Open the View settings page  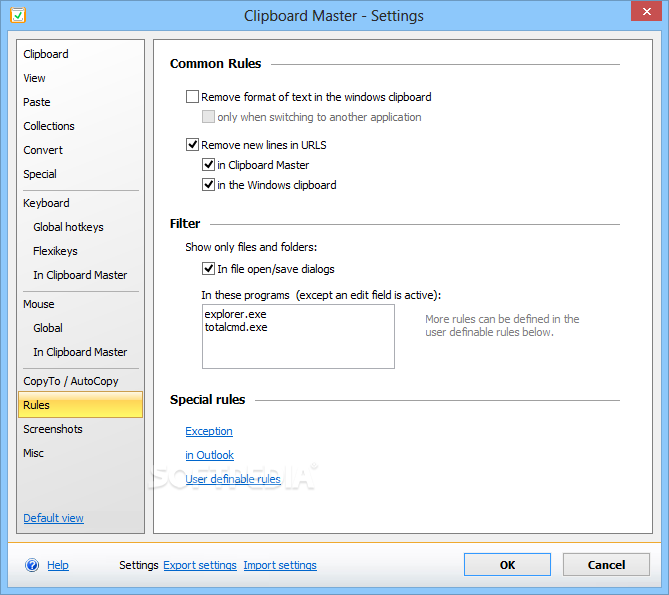[34, 78]
